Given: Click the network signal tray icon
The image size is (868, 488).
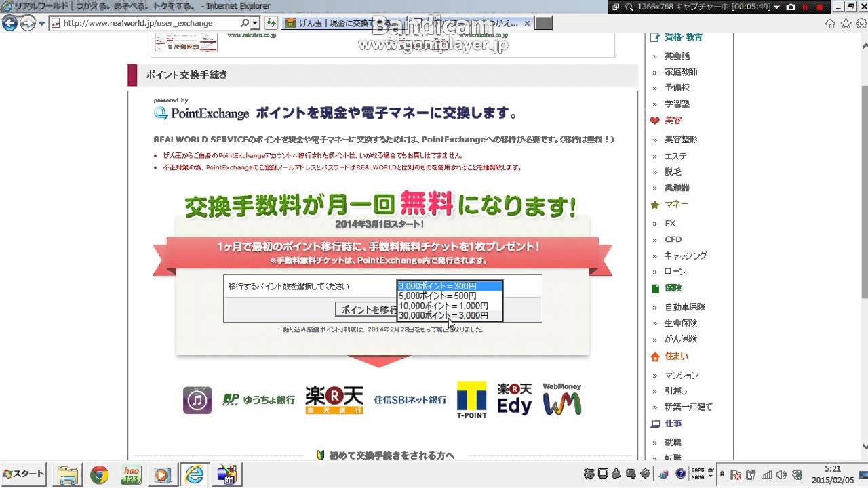Looking at the screenshot, I should (767, 474).
